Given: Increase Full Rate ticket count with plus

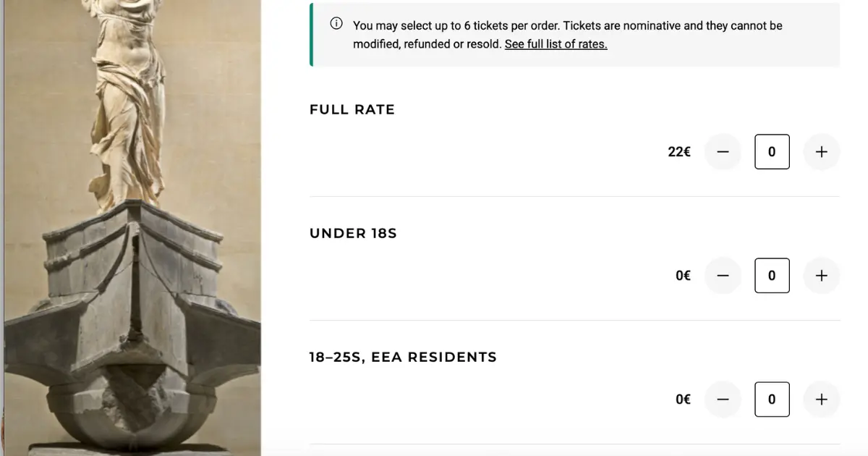Looking at the screenshot, I should (x=821, y=152).
